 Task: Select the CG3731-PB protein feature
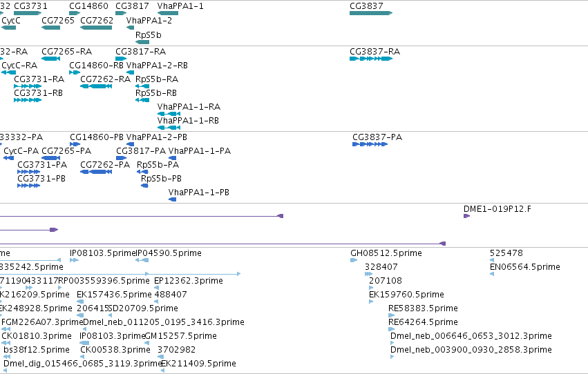(x=28, y=186)
